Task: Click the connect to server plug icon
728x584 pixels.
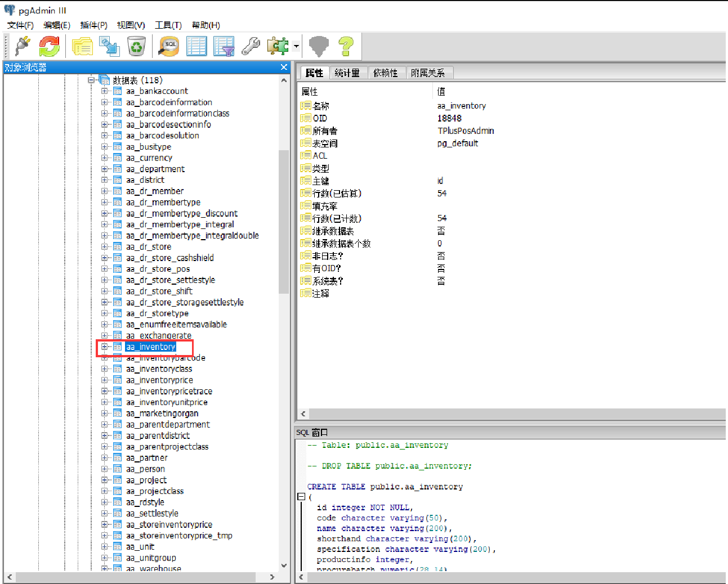Action: [23, 46]
